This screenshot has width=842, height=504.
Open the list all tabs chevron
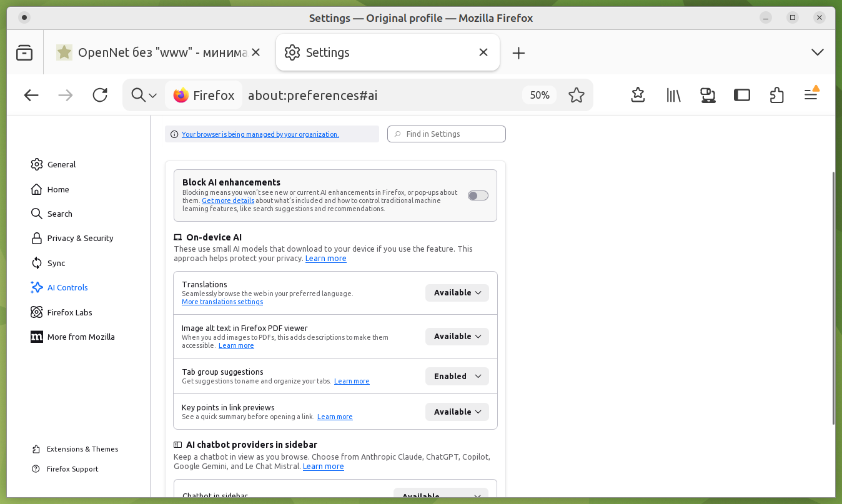pyautogui.click(x=817, y=52)
